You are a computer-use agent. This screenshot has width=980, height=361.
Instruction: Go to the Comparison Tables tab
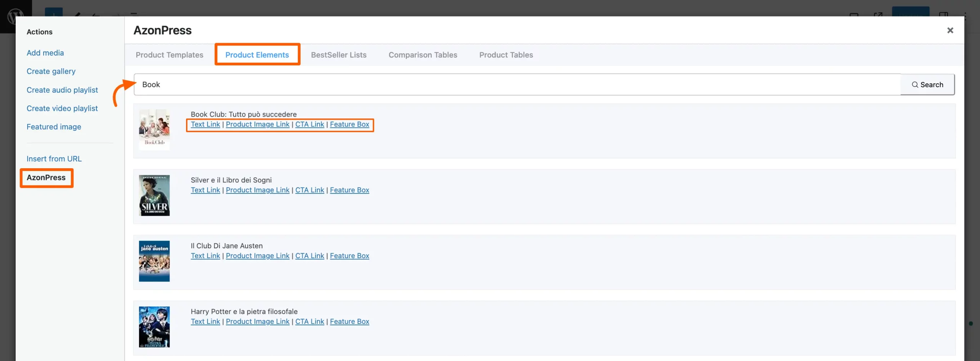pos(423,55)
